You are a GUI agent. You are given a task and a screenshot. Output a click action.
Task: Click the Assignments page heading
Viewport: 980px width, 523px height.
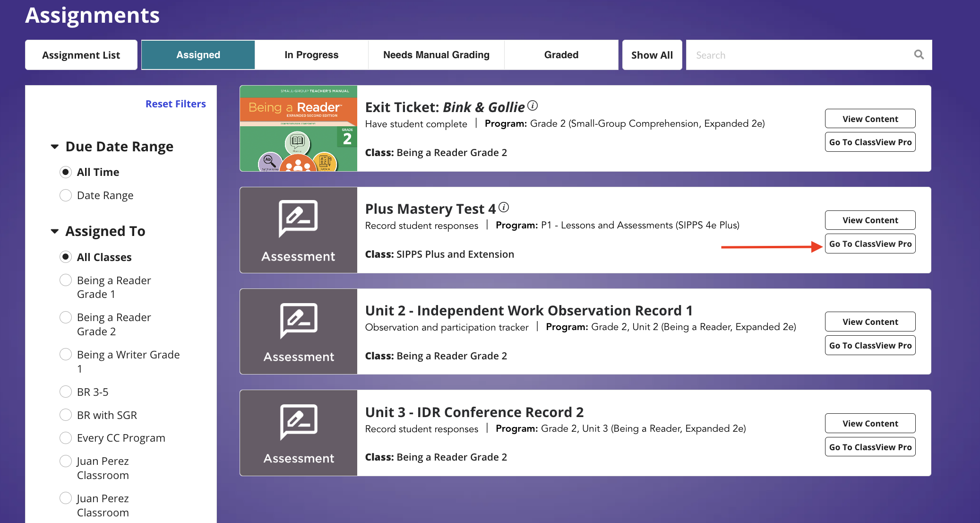(92, 15)
